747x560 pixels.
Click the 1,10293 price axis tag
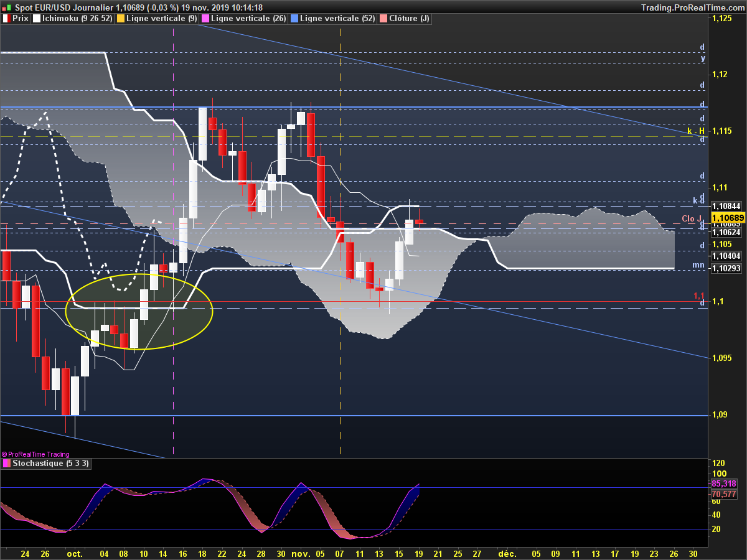(x=726, y=268)
